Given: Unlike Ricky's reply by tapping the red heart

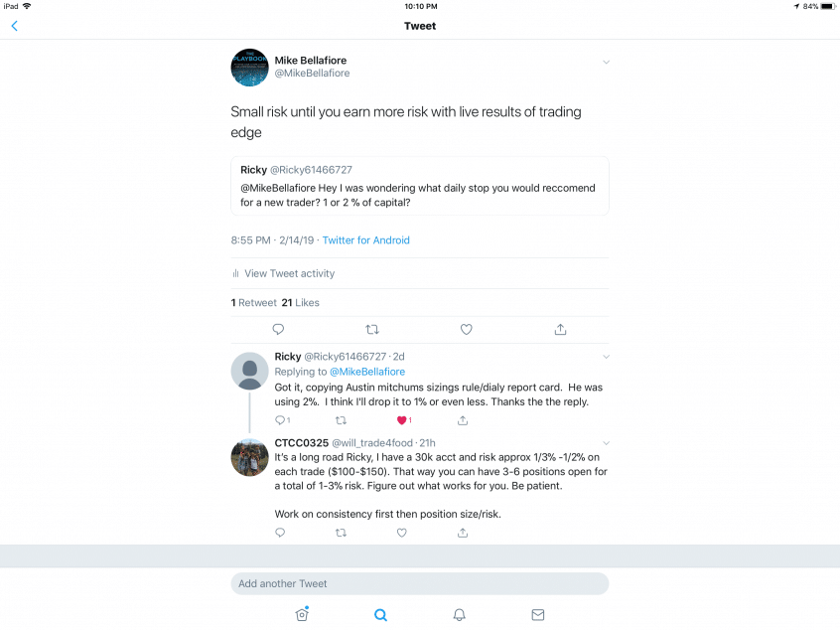Looking at the screenshot, I should pyautogui.click(x=402, y=420).
